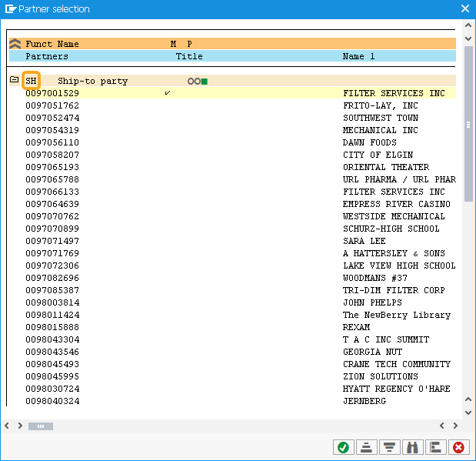Click the name 'WESTSIDE MECHANICAL'
Viewport: 476px width, 461px height.
pos(394,216)
